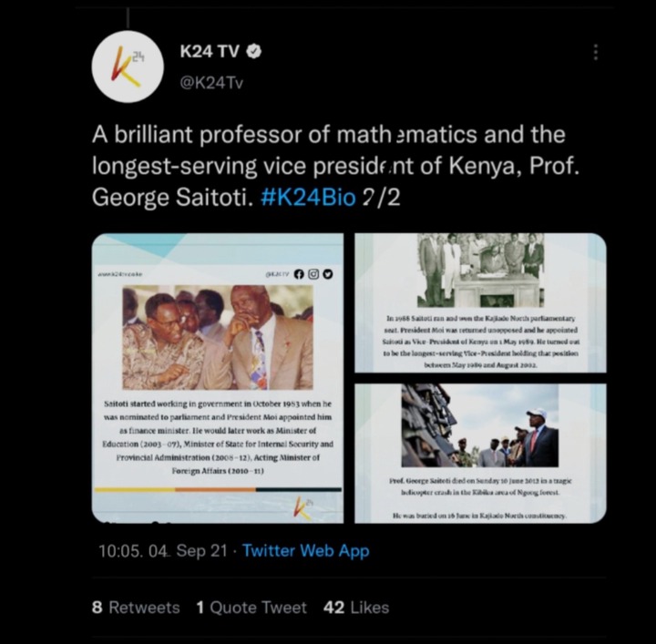656x644 pixels.
Task: Open the Saitoti and Moi photo image
Action: tap(218, 337)
